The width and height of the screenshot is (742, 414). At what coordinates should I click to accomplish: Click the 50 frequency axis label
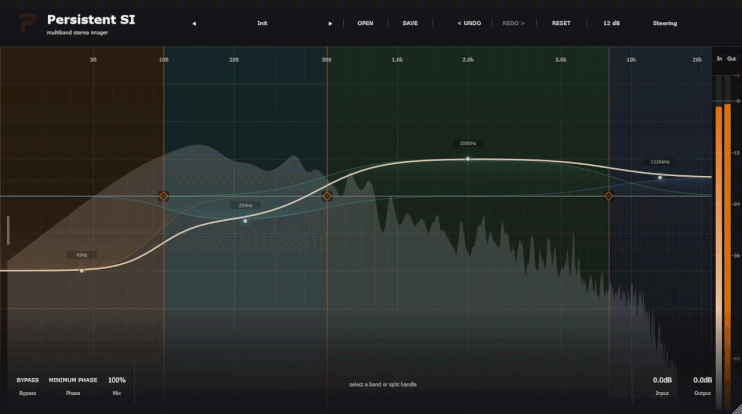(93, 60)
